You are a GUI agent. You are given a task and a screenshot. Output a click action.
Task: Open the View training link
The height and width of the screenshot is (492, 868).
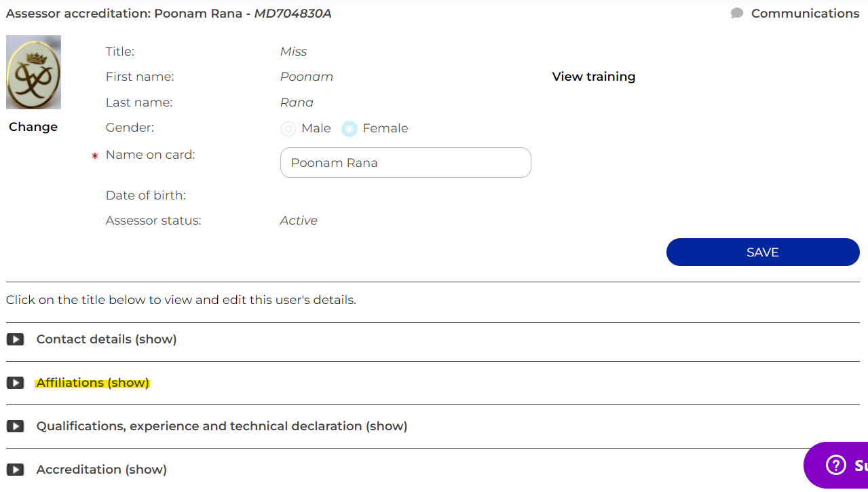pyautogui.click(x=594, y=77)
